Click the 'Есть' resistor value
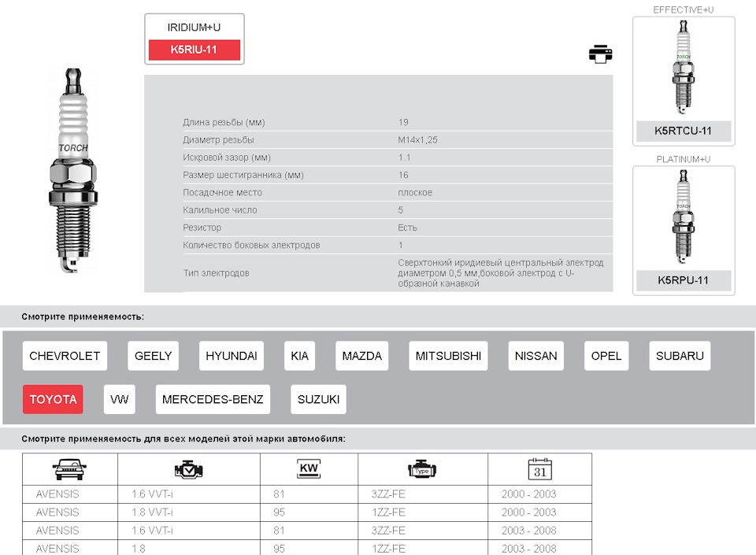756x555 pixels. coord(407,228)
